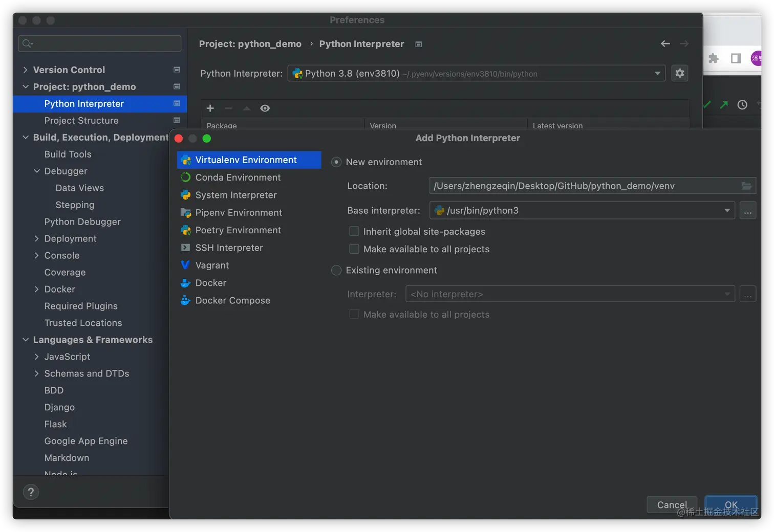Image resolution: width=774 pixels, height=532 pixels.
Task: Select Virtualenv Environment
Action: pyautogui.click(x=249, y=160)
